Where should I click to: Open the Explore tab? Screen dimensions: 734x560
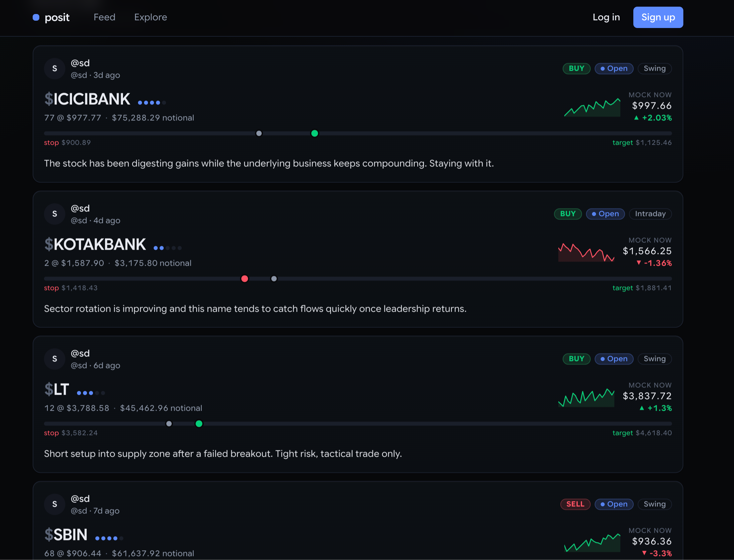coord(151,17)
